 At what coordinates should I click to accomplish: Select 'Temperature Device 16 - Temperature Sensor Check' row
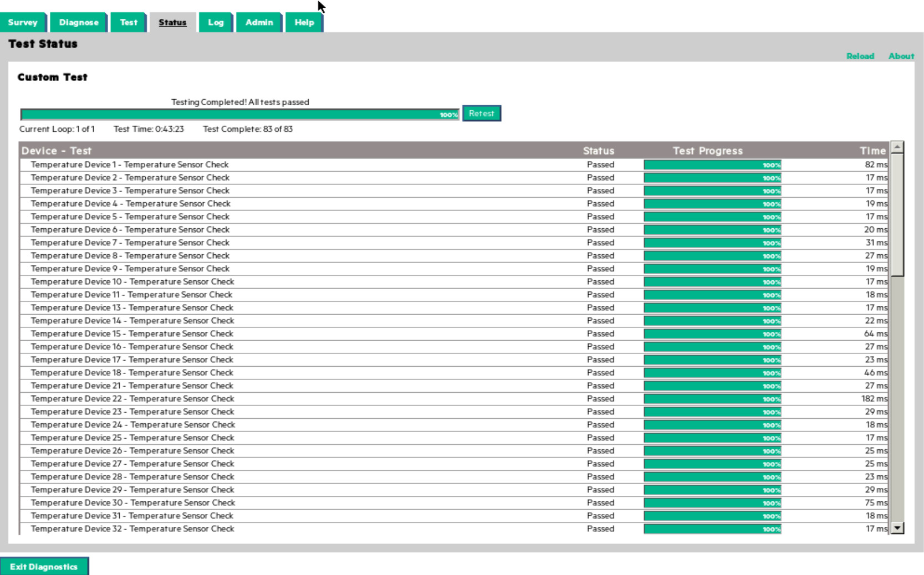[454, 347]
